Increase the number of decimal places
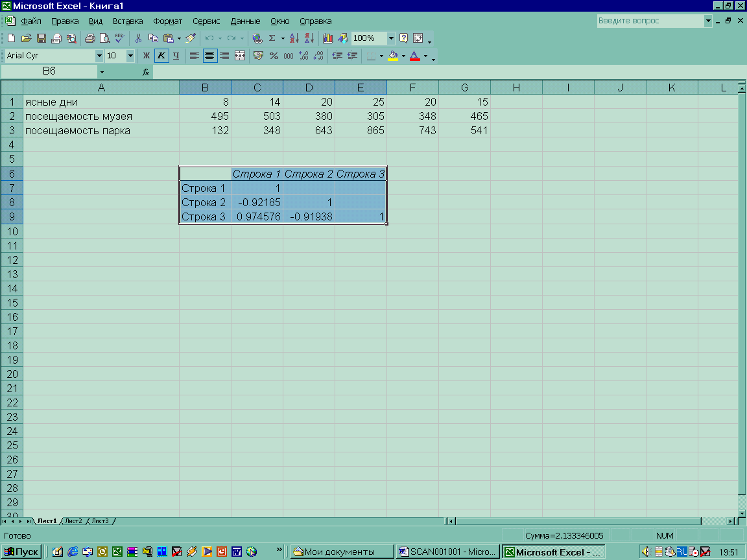This screenshot has height=560, width=747. pyautogui.click(x=303, y=56)
